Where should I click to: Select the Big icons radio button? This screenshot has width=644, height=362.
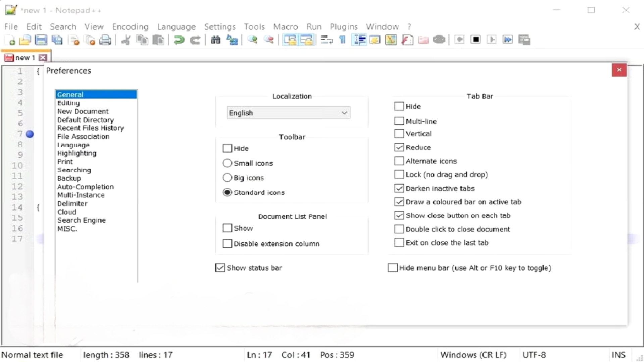pyautogui.click(x=227, y=178)
